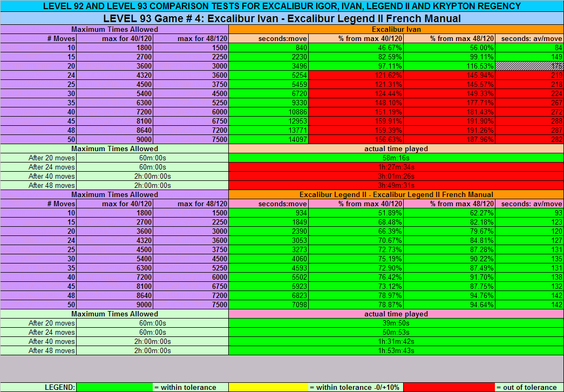The height and width of the screenshot is (392, 564).
Task: Click the green cell 91.70%
Action: [x=449, y=277]
